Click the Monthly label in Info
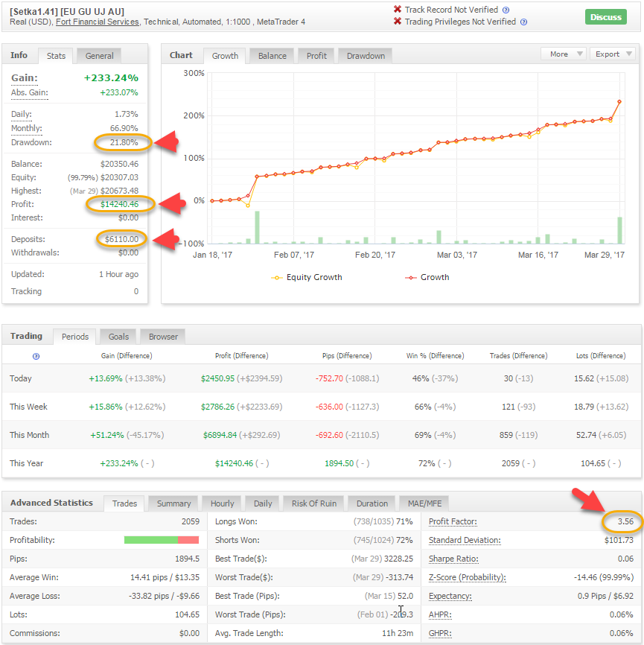 (26, 128)
